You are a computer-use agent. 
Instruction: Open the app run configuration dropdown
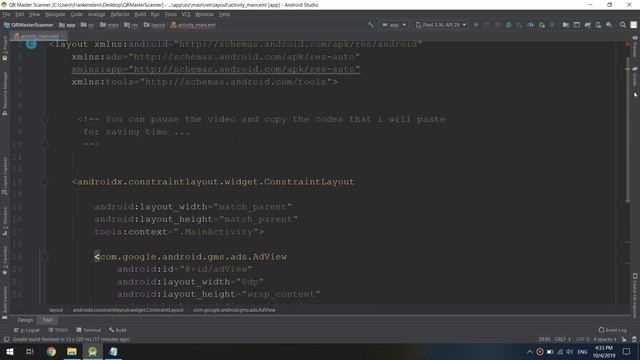pos(394,25)
